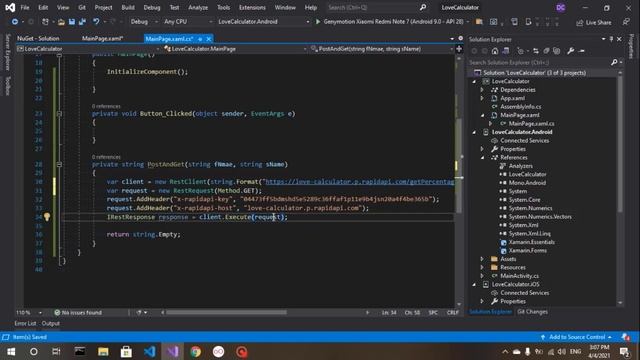This screenshot has width=640, height=360.
Task: Click Sync with Active Document icon
Action: (x=536, y=51)
